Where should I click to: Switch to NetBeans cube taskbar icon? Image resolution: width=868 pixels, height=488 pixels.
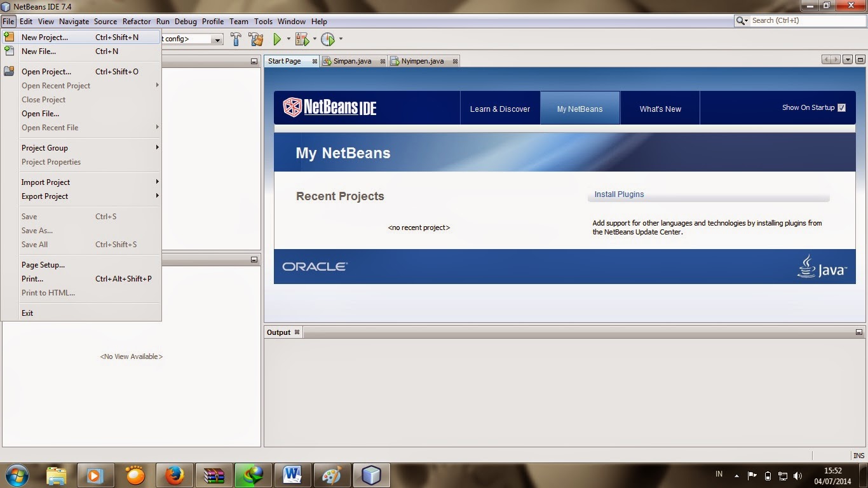coord(371,475)
